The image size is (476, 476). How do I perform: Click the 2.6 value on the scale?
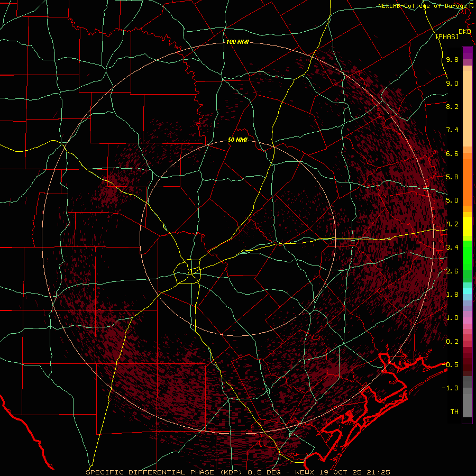pos(452,271)
